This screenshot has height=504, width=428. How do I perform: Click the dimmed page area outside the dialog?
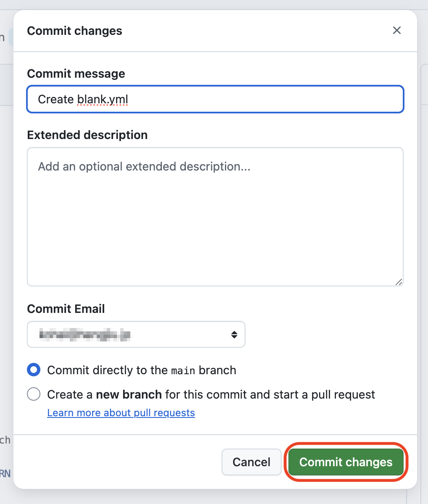5,252
